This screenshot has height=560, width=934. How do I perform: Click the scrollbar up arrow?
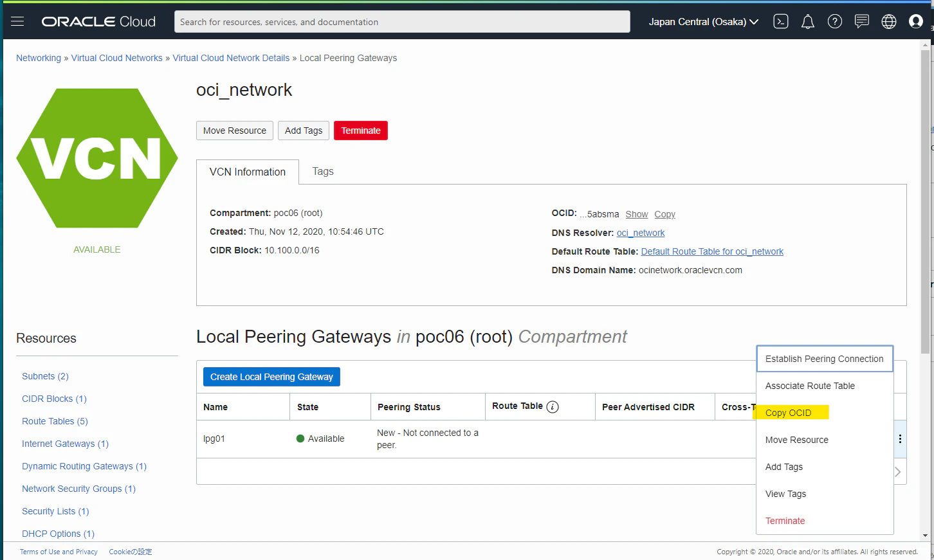[x=925, y=44]
